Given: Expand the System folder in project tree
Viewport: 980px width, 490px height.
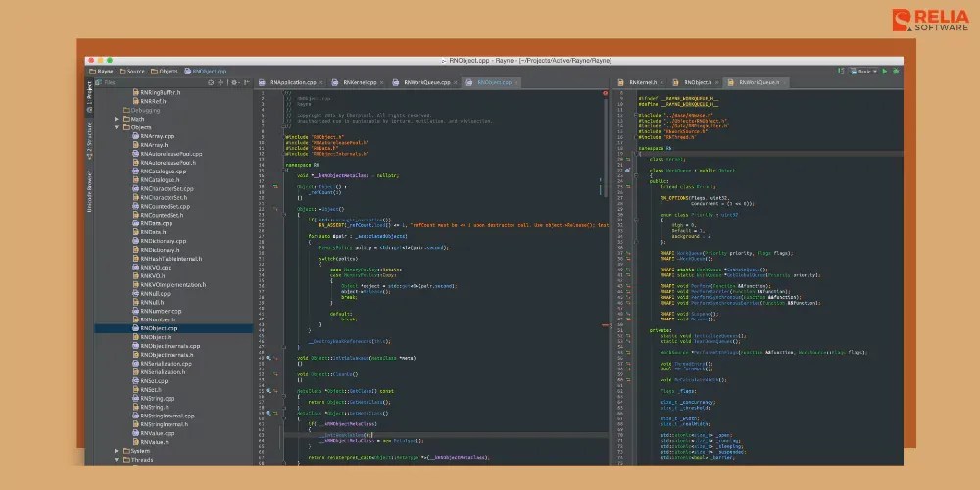Looking at the screenshot, I should coord(117,451).
